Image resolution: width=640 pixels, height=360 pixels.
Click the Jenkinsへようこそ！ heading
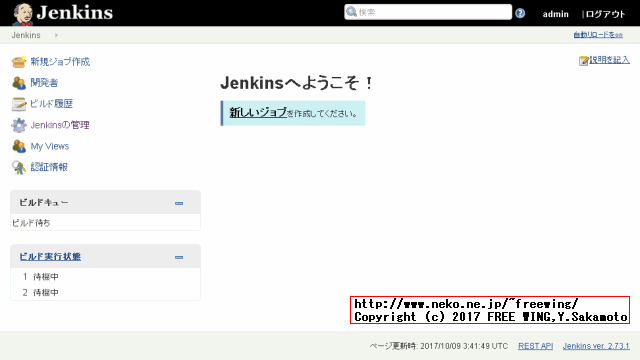297,83
